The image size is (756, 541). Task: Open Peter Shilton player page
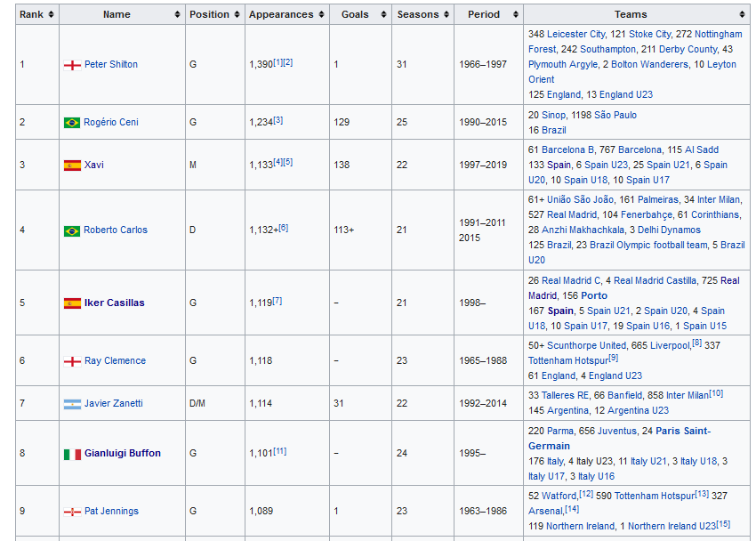(111, 64)
